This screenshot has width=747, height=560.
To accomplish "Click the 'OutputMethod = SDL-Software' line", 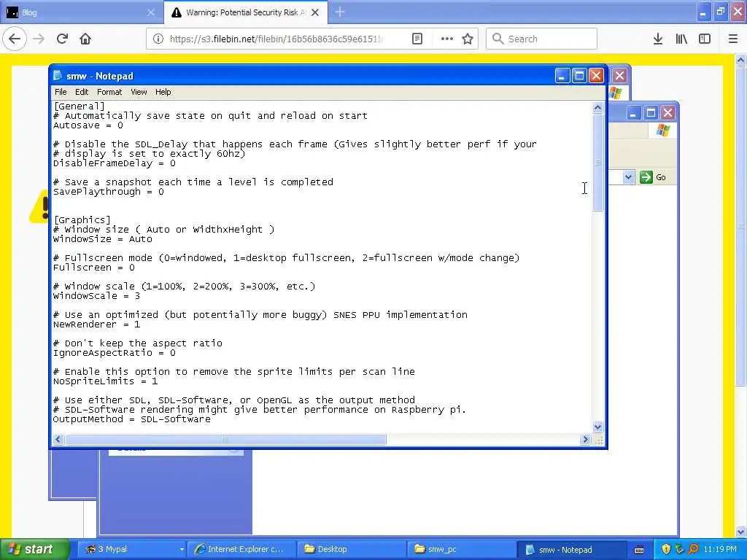I will tap(132, 419).
